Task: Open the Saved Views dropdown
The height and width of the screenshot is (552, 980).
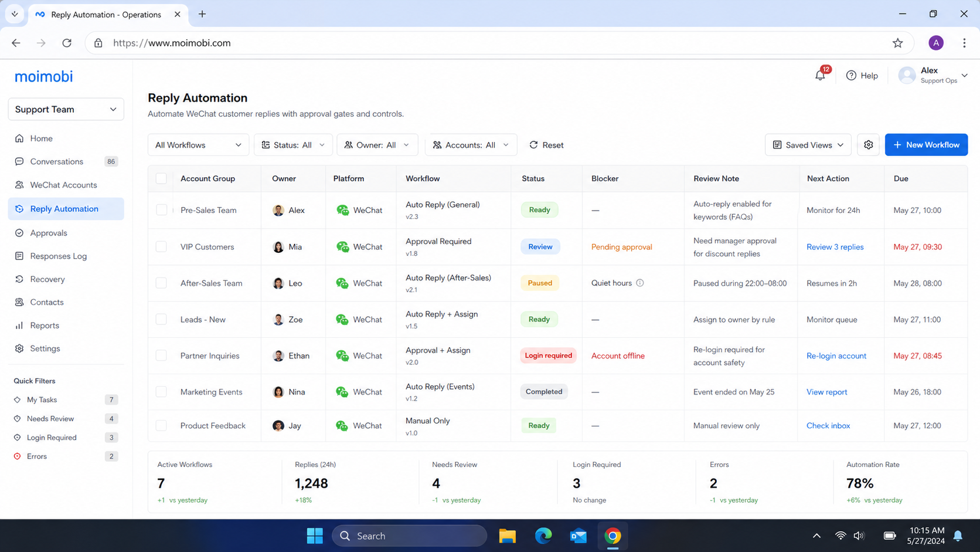Action: (808, 145)
